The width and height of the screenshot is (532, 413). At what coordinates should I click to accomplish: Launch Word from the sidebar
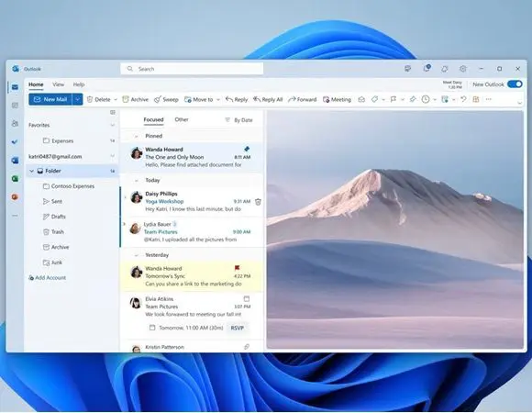click(x=15, y=161)
